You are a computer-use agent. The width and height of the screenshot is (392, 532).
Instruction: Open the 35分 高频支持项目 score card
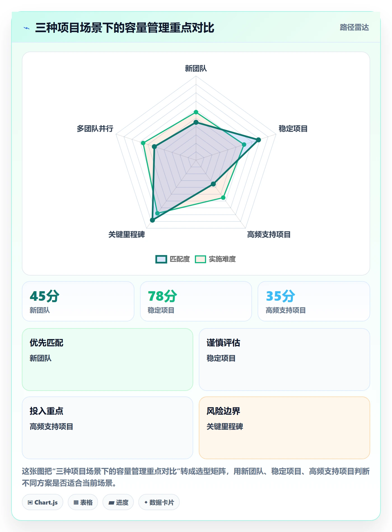pyautogui.click(x=314, y=301)
